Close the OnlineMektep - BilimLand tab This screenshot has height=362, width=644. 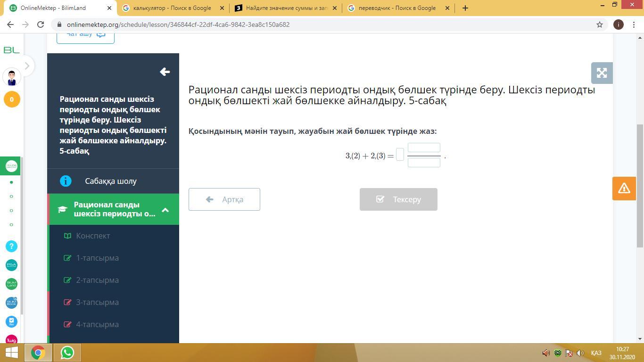(x=109, y=8)
